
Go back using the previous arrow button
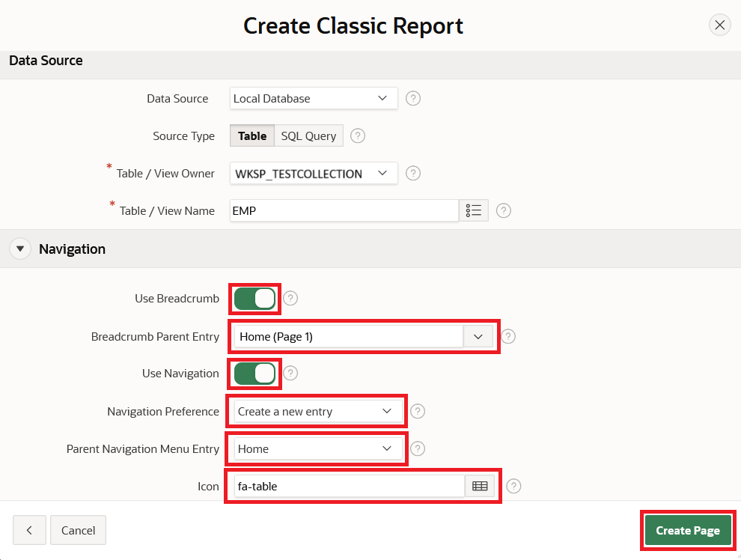[29, 530]
